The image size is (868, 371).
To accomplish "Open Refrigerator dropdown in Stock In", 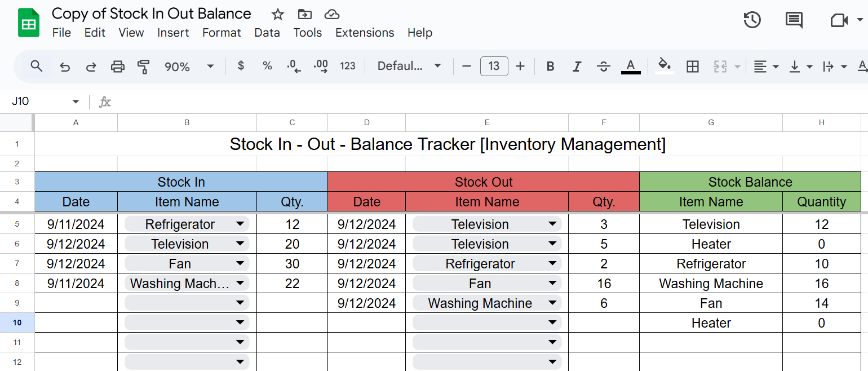I will (x=240, y=224).
